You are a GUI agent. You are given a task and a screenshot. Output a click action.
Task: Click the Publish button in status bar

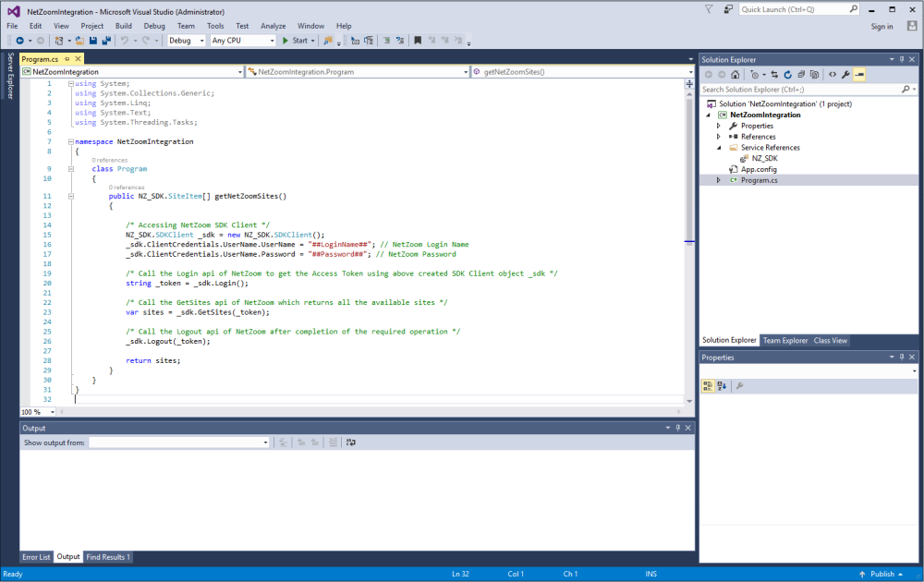coord(881,574)
